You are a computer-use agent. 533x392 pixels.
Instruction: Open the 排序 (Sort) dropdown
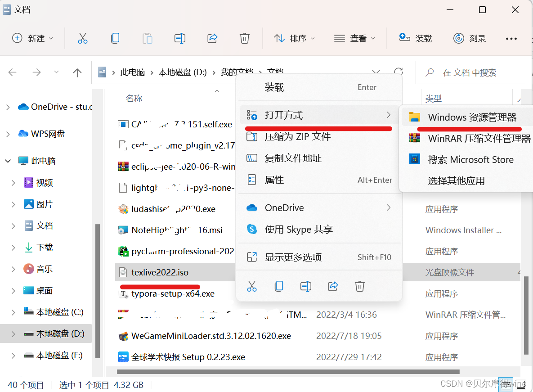294,38
